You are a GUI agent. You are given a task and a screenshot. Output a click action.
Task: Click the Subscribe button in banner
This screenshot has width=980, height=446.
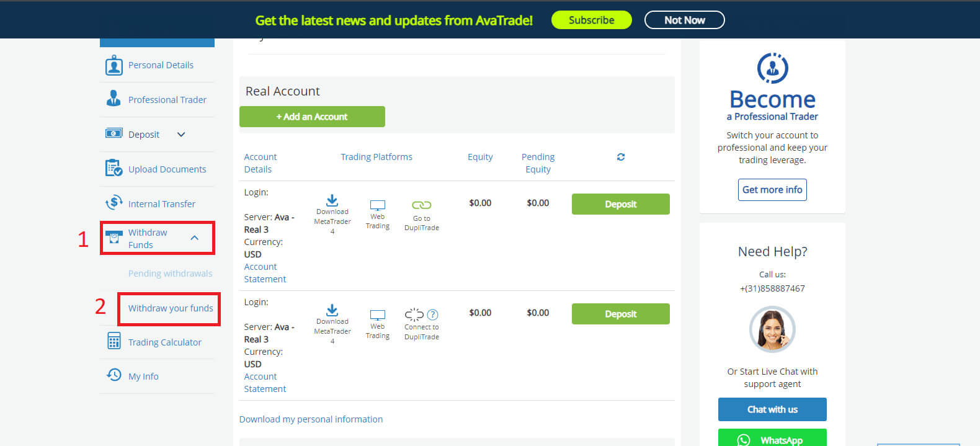591,20
